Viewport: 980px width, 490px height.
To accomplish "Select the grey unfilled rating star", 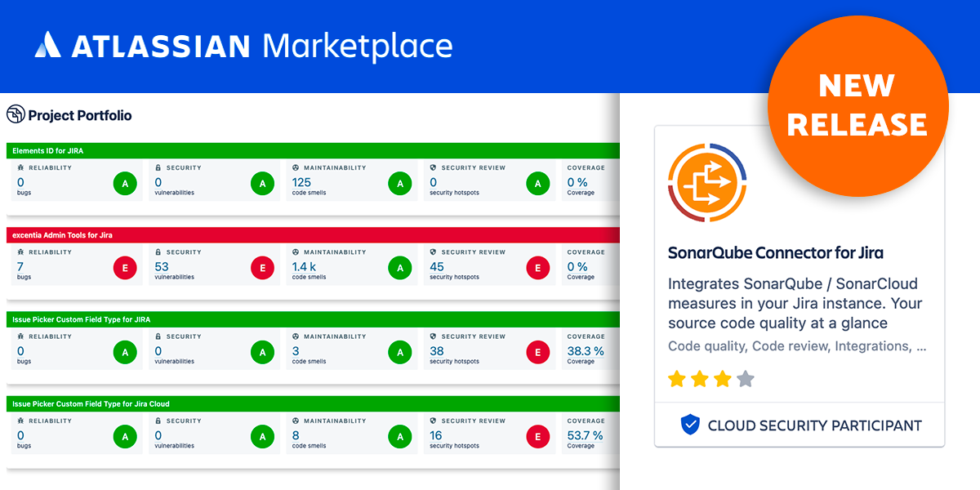I will (x=745, y=379).
